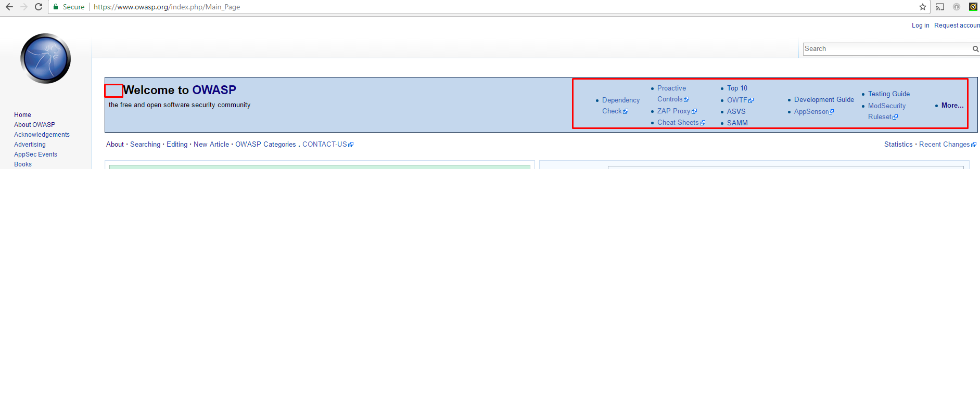The height and width of the screenshot is (401, 980).
Task: Open the Request account link
Action: click(x=957, y=25)
